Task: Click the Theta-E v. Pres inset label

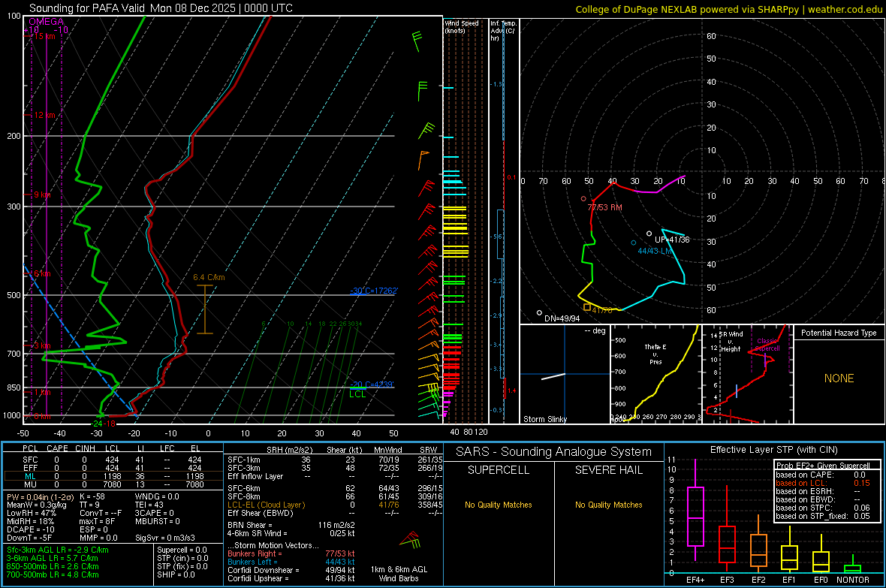Action: pyautogui.click(x=655, y=354)
